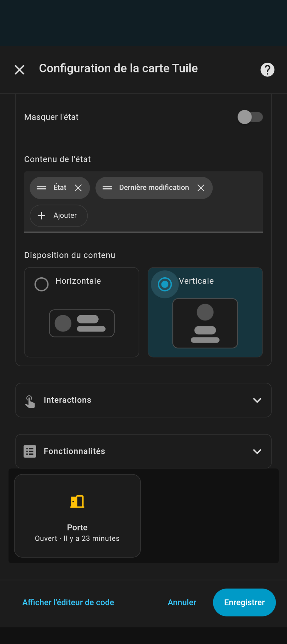This screenshot has width=287, height=644.
Task: Select the Horizontale layout radio button
Action: [42, 284]
